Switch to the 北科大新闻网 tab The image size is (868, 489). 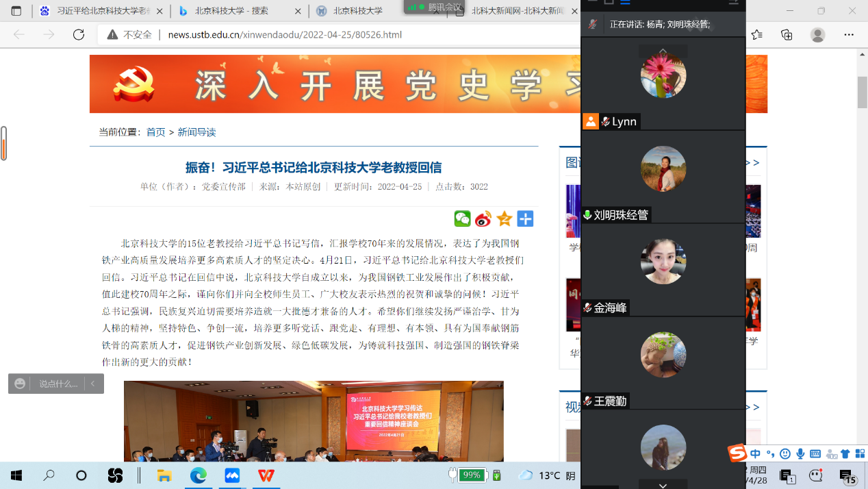pyautogui.click(x=513, y=11)
